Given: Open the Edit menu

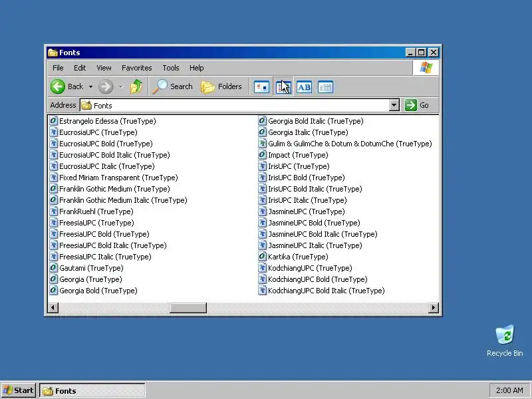Looking at the screenshot, I should pyautogui.click(x=80, y=68).
